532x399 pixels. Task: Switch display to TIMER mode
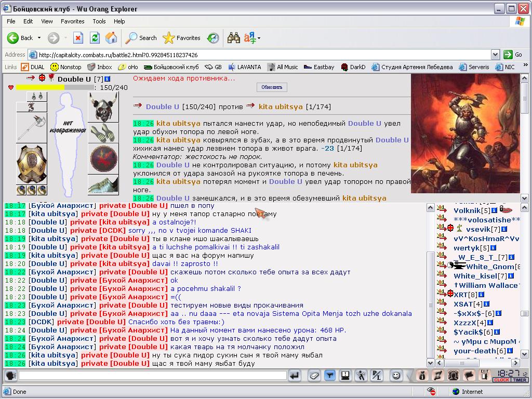coord(519,380)
